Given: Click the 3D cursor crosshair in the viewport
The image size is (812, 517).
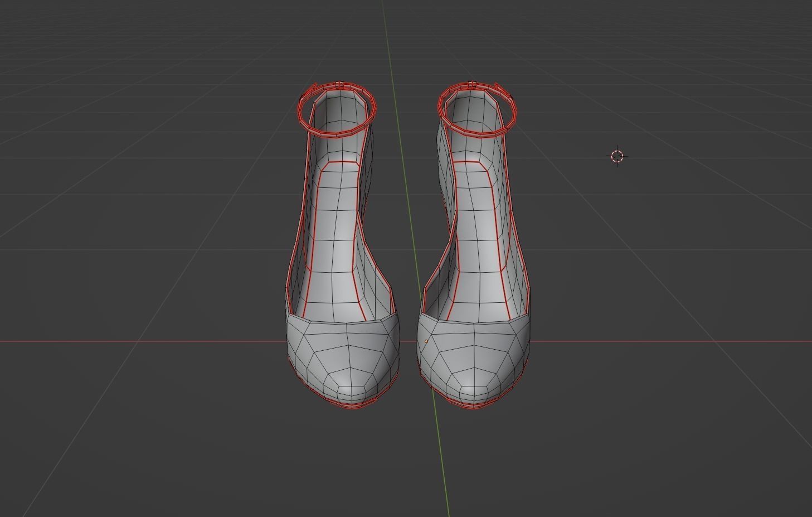Looking at the screenshot, I should (617, 156).
